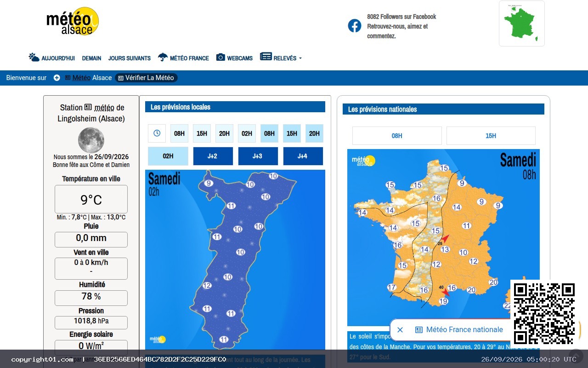
Task: Click the small Météo Alsace logo on Alsace map
Action: point(157,339)
